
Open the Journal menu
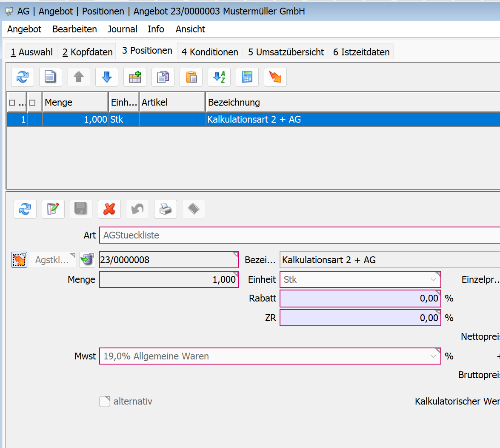click(122, 29)
